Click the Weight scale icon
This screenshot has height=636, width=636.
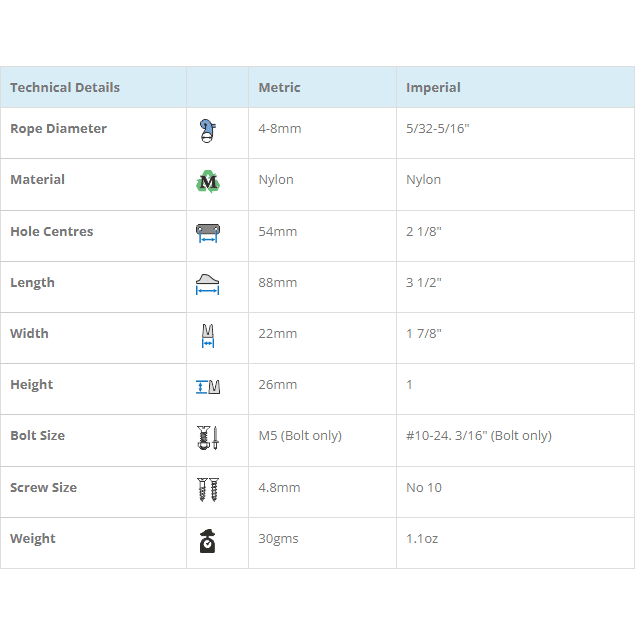(207, 540)
